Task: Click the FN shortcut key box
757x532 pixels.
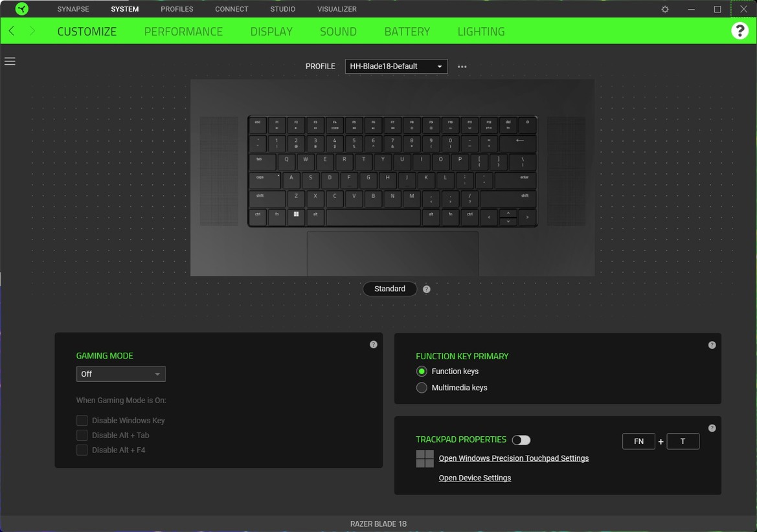Action: click(638, 441)
